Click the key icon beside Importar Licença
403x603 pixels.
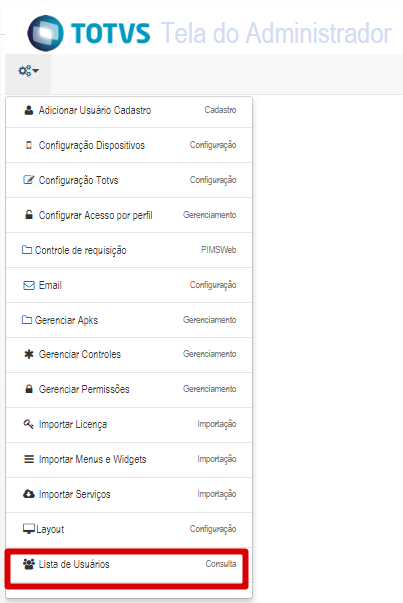tap(29, 424)
